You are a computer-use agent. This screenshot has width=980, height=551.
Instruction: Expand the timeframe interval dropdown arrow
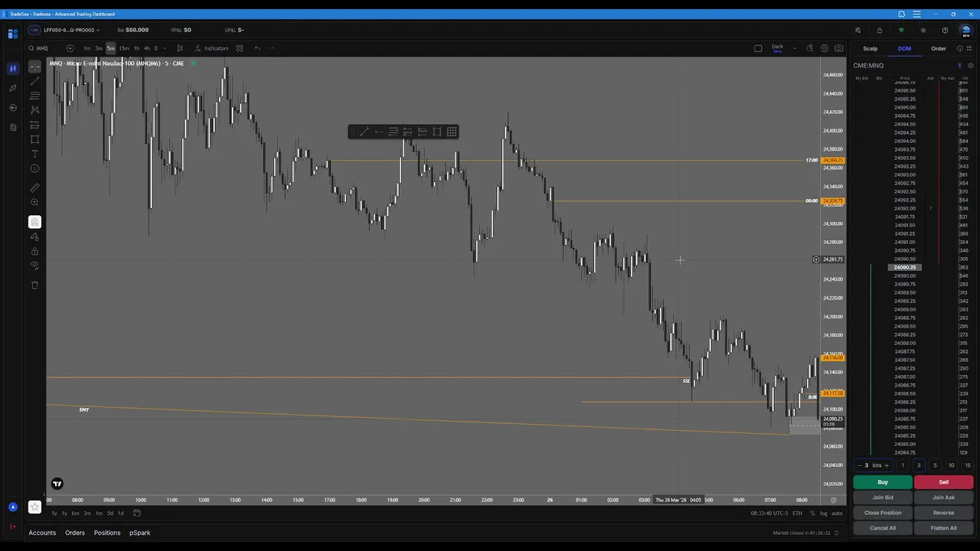pyautogui.click(x=166, y=48)
